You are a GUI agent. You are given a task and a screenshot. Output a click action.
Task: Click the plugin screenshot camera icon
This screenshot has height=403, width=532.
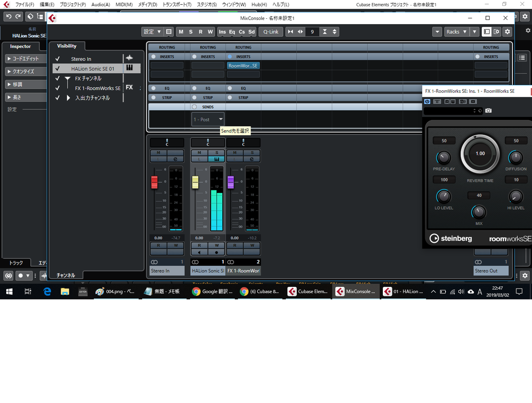(488, 111)
